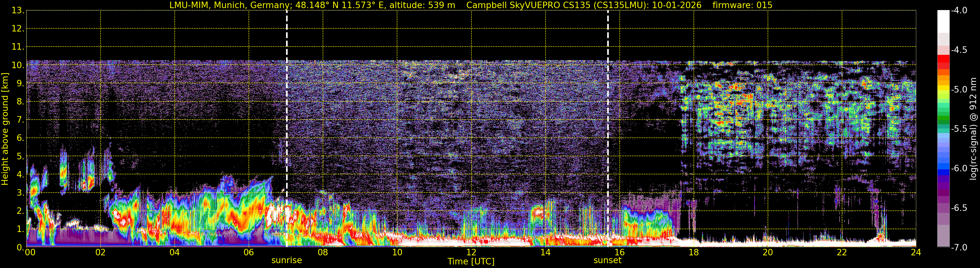Image resolution: width=980 pixels, height=268 pixels.
Task: Click the white top of the colorbar
Action: [943, 21]
